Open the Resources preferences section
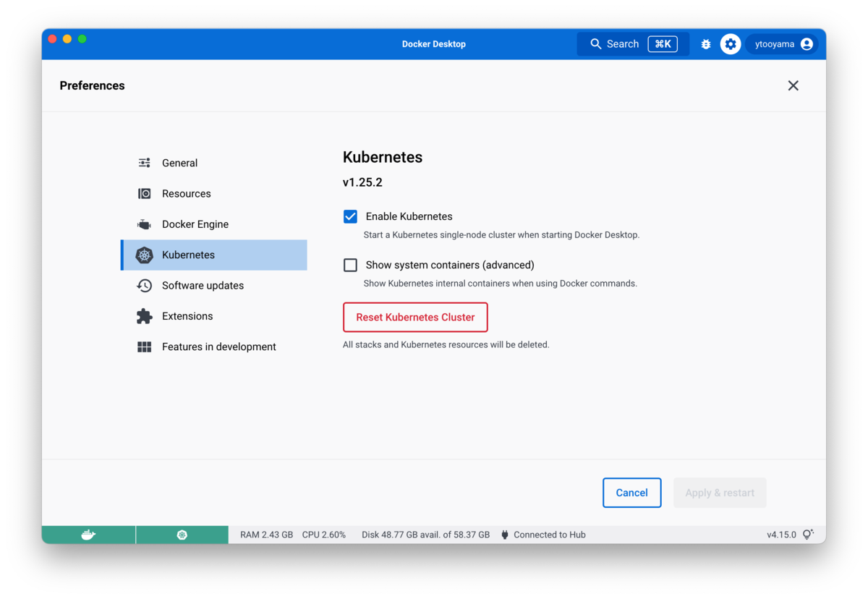Screen dimensions: 868x599 [x=214, y=193]
